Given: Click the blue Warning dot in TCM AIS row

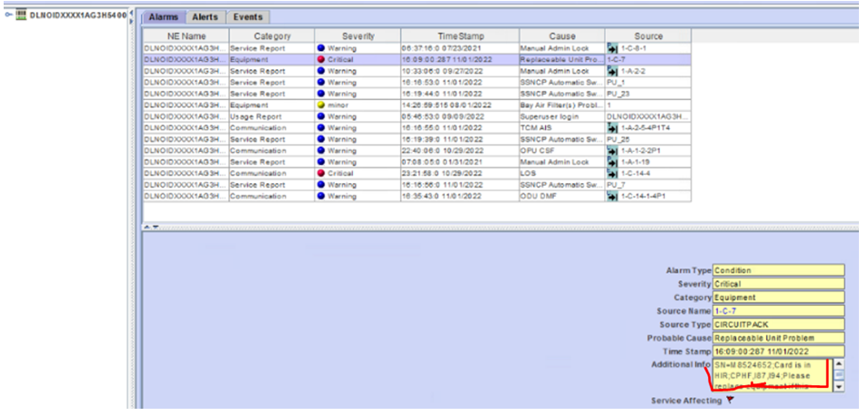Looking at the screenshot, I should pyautogui.click(x=320, y=128).
